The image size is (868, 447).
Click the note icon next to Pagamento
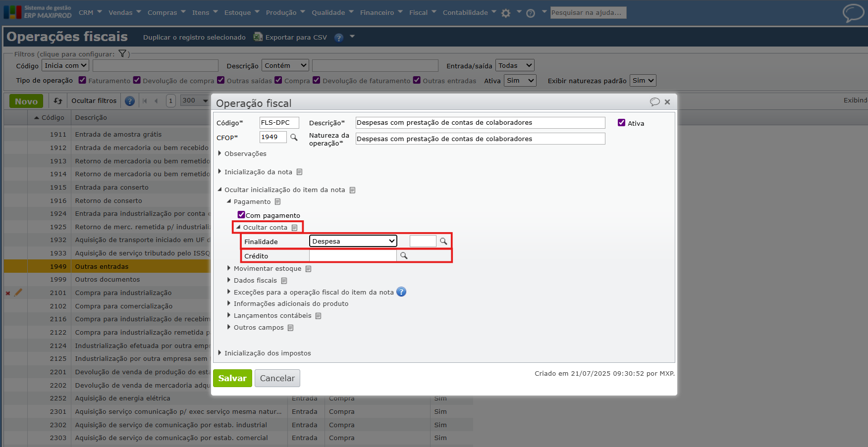point(277,202)
